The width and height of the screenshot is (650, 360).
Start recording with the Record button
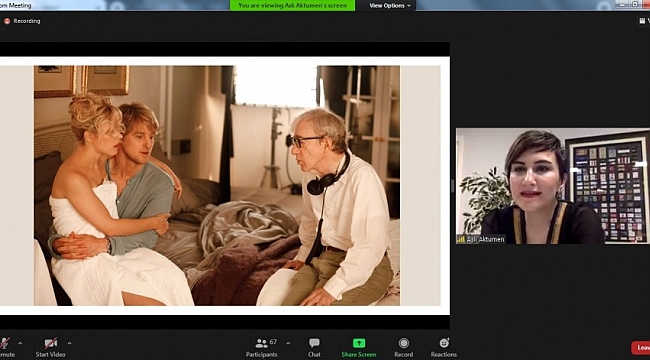pyautogui.click(x=403, y=348)
